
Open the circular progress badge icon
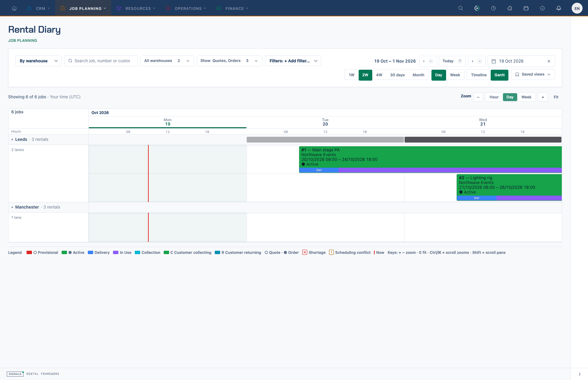click(x=477, y=8)
